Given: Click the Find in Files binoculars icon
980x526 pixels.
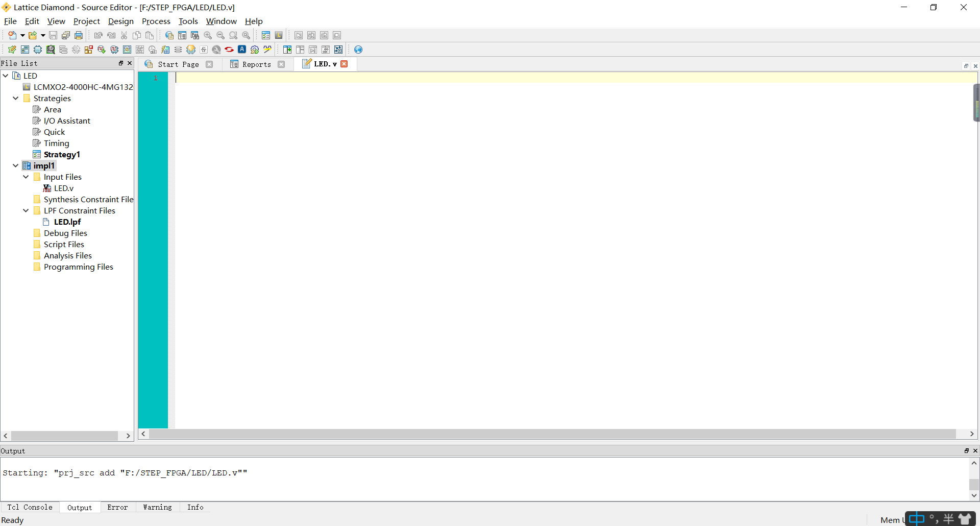Looking at the screenshot, I should 195,35.
